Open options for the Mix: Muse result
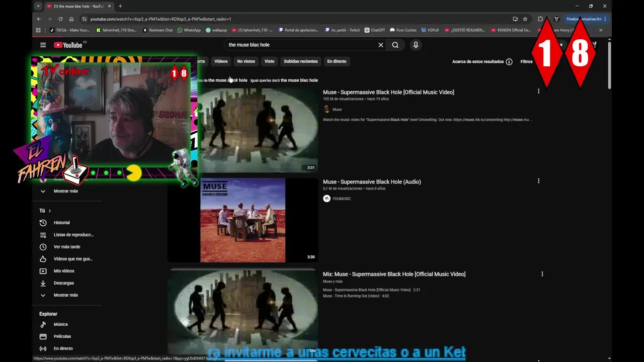 (x=542, y=274)
